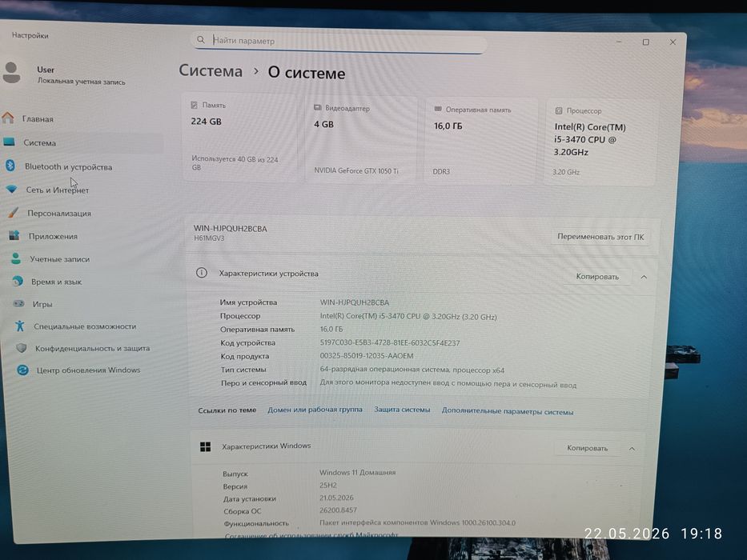747x560 pixels.
Task: Copy Windows specifications with Копировать button
Action: (x=587, y=448)
